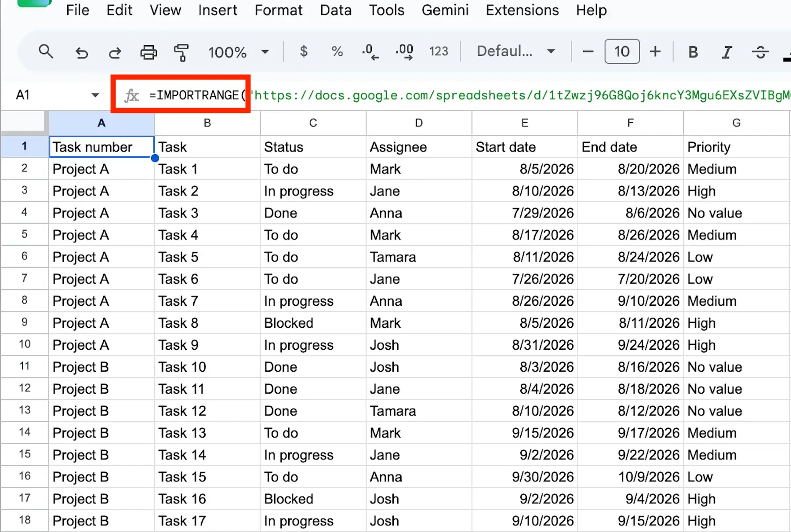
Task: Increase font size with plus button
Action: click(x=655, y=51)
